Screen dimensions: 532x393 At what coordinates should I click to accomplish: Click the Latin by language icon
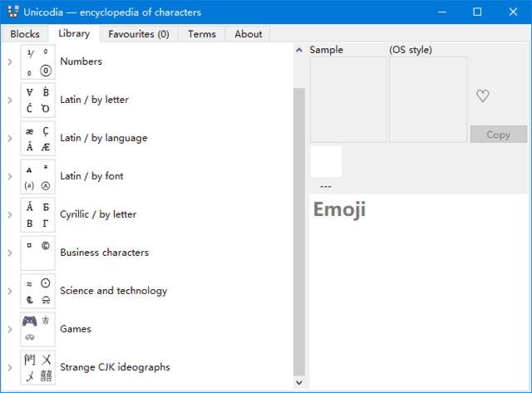38,139
